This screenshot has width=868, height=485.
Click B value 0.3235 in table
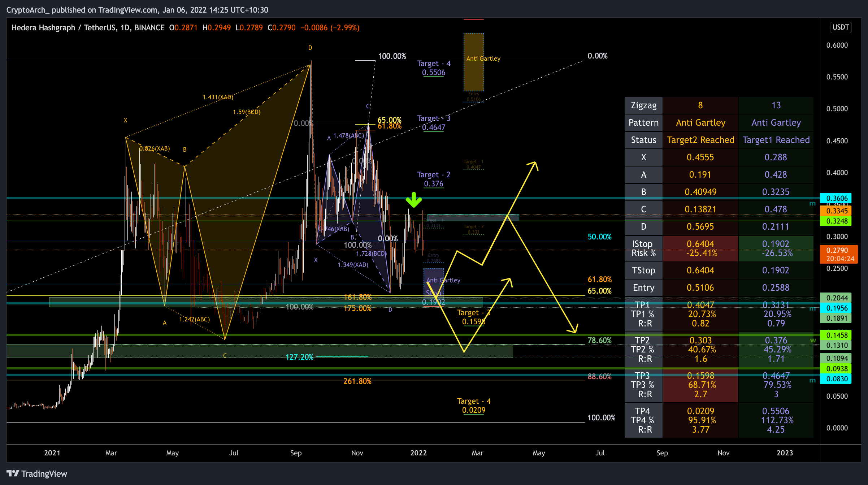pyautogui.click(x=776, y=192)
